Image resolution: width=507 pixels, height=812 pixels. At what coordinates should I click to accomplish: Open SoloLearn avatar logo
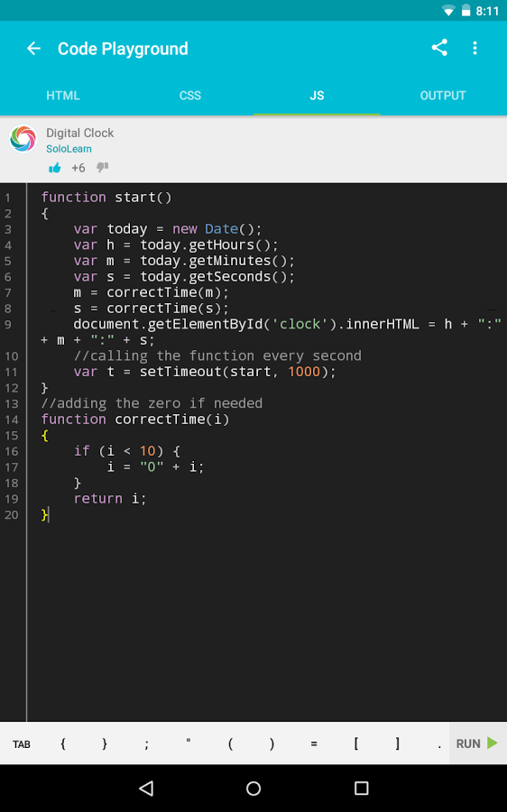[x=23, y=139]
